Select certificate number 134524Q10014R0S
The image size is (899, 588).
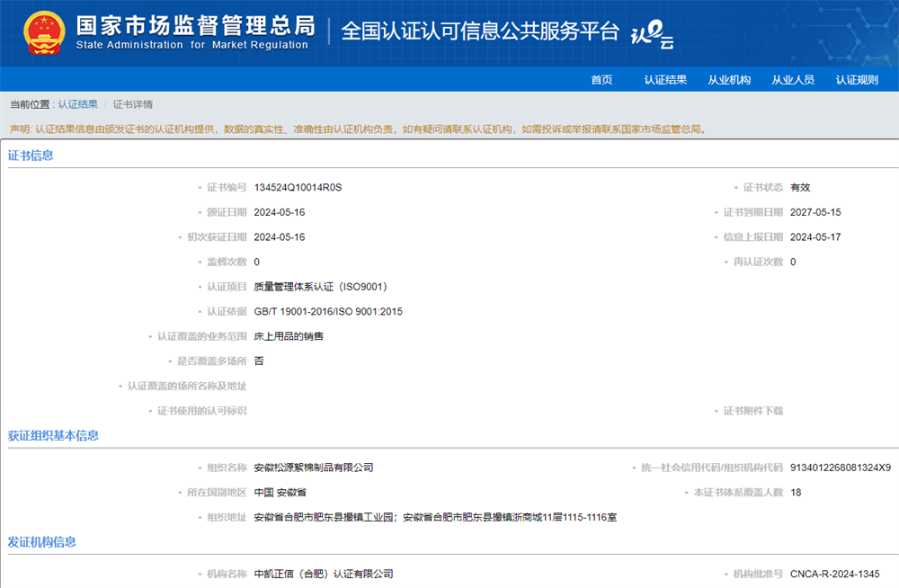tap(298, 188)
